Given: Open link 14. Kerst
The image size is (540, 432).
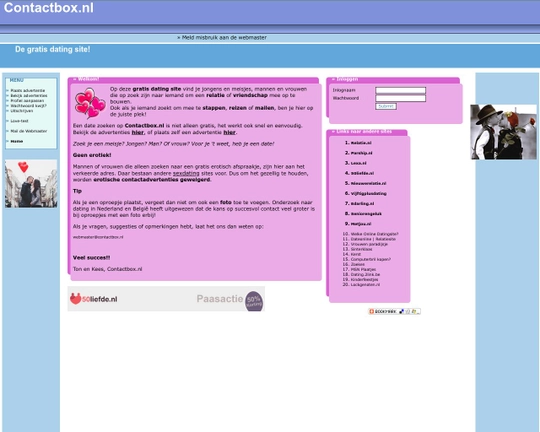Looking at the screenshot, I should (356, 254).
